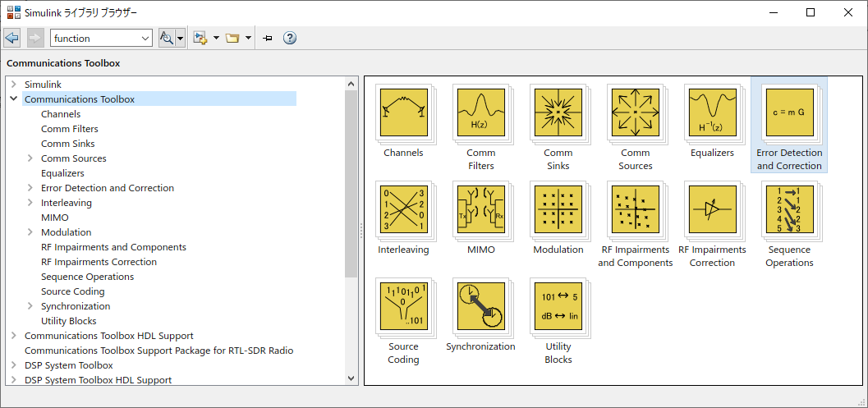Click the back navigation arrow
The width and height of the screenshot is (868, 408).
coord(12,39)
